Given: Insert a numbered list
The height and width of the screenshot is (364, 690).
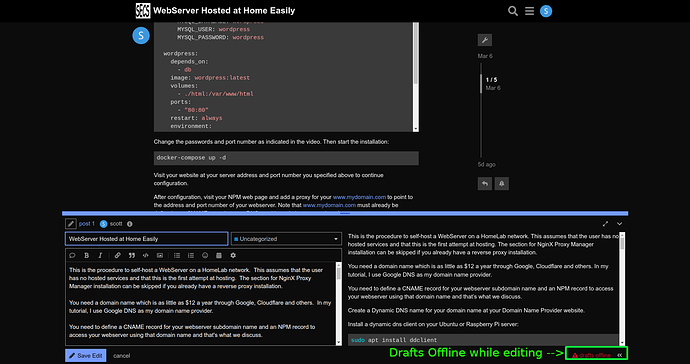Looking at the screenshot, I should point(191,255).
